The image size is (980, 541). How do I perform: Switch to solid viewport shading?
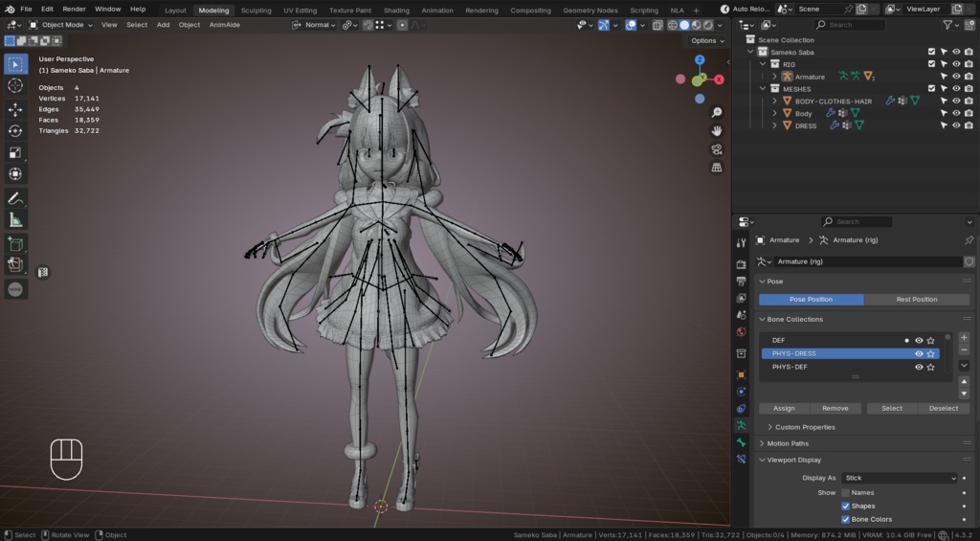pos(684,25)
